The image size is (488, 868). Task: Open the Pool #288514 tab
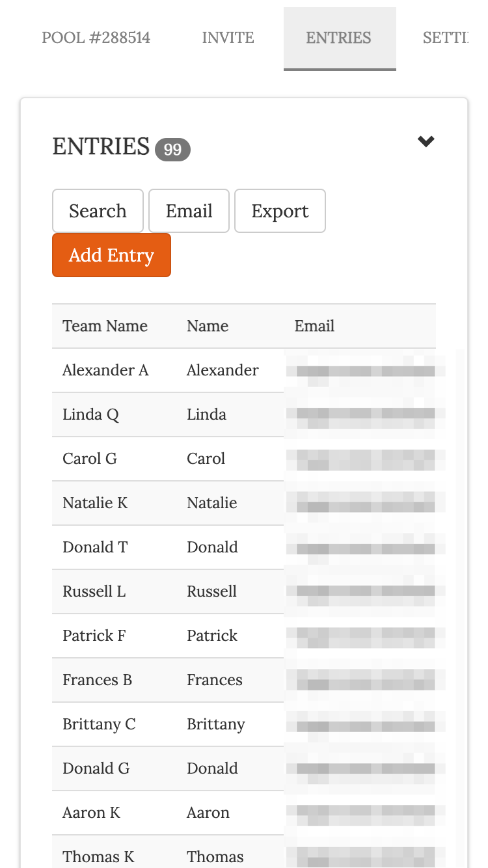point(96,38)
